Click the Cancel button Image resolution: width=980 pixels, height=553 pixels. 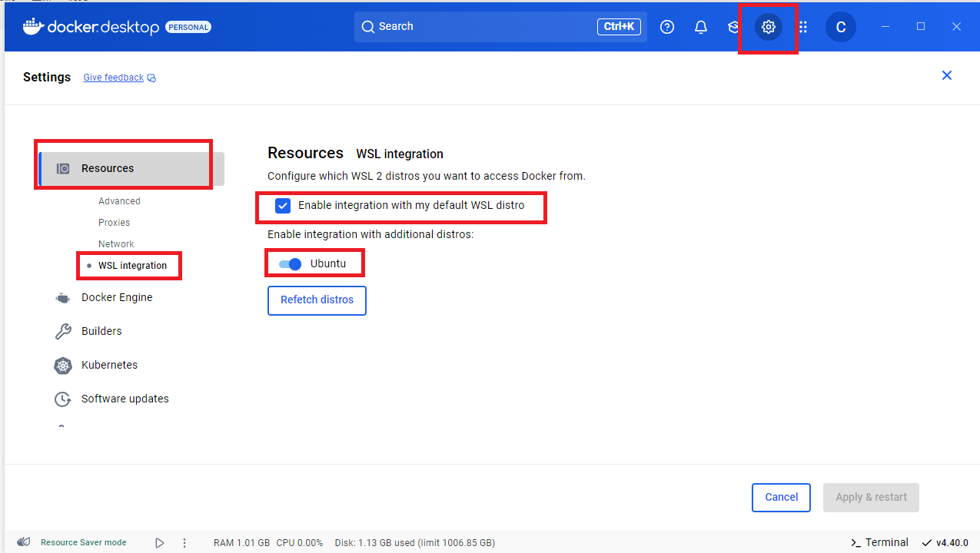[781, 498]
